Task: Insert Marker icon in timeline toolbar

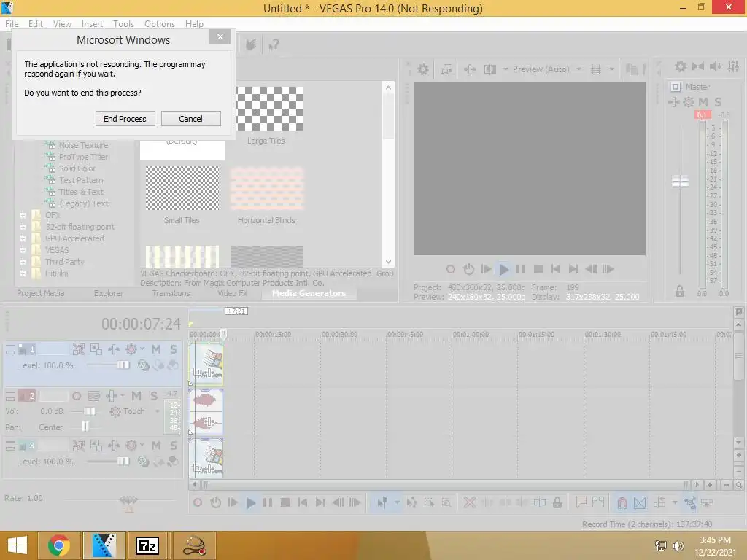Action: (x=581, y=502)
